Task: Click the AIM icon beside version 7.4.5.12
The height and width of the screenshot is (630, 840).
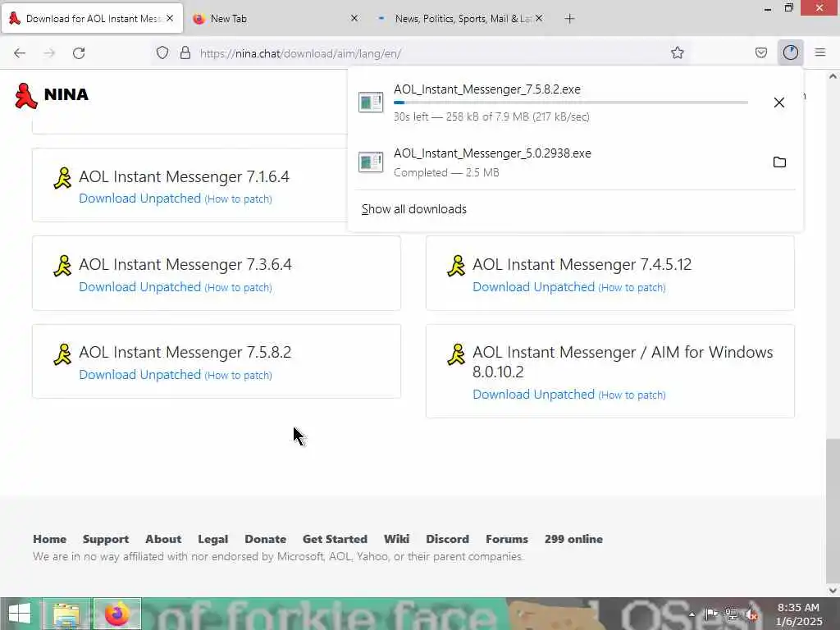Action: (456, 266)
